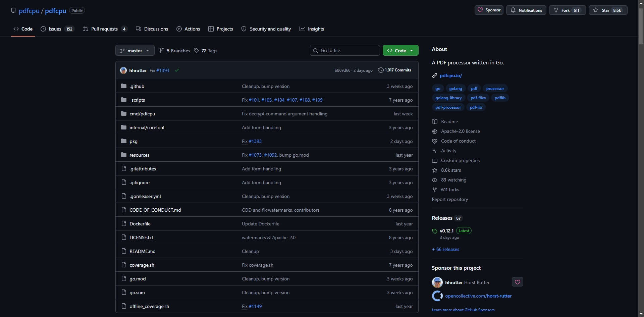Open the offline_coverage.sh file
Screen dimensions: 644x317
point(149,306)
